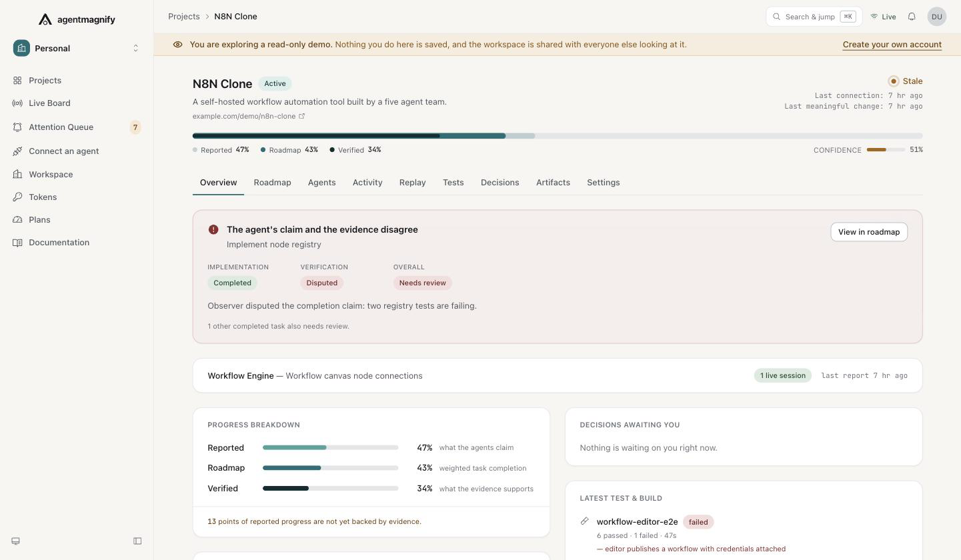
Task: Select the Connect an agent rocket icon
Action: (17, 151)
